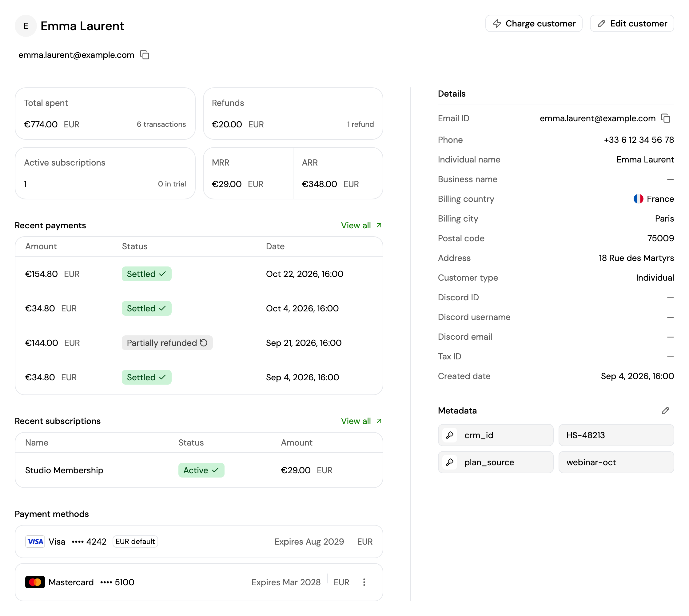This screenshot has width=689, height=616.
Task: Click the webinar-oct metadata value
Action: coord(616,462)
